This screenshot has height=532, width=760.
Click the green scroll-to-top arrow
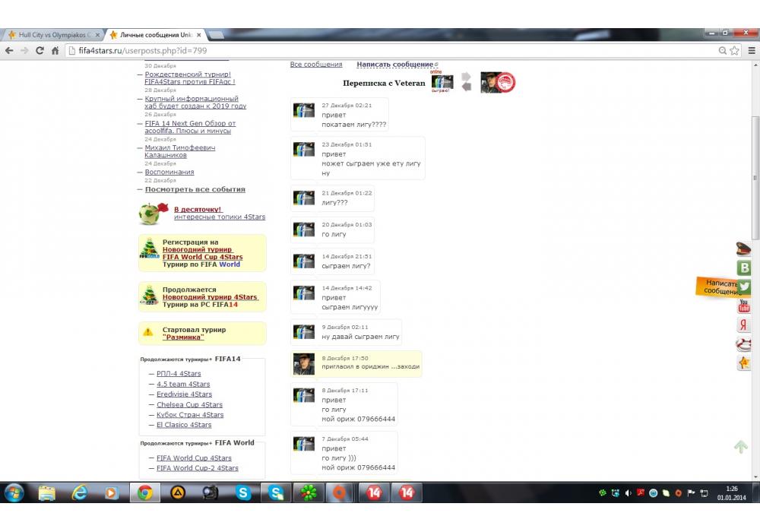coord(741,447)
